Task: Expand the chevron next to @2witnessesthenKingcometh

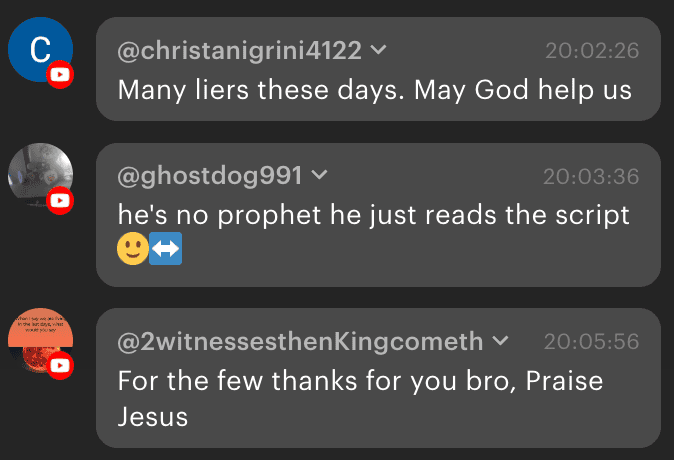Action: click(x=501, y=341)
